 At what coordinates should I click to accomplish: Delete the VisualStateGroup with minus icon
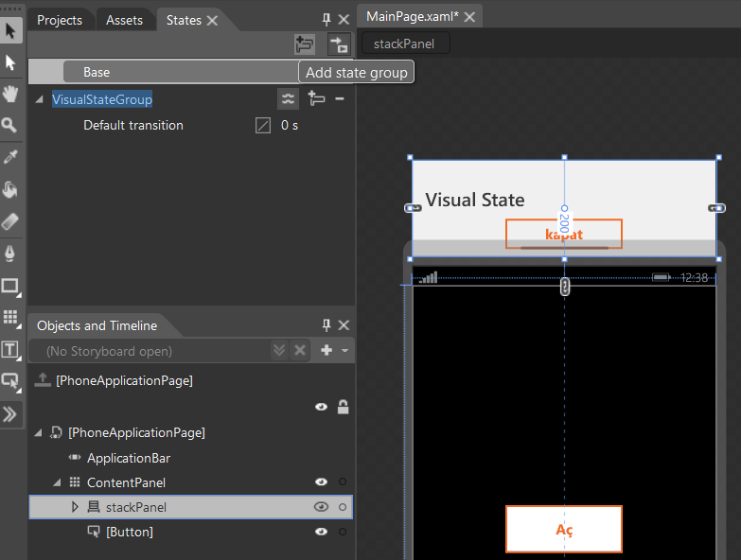point(340,98)
